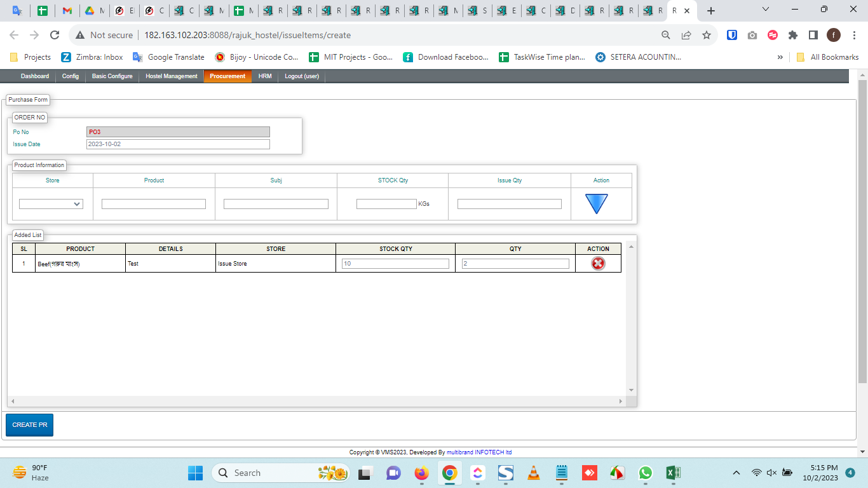This screenshot has width=868, height=488.
Task: Open the Windows Start menu
Action: click(195, 473)
